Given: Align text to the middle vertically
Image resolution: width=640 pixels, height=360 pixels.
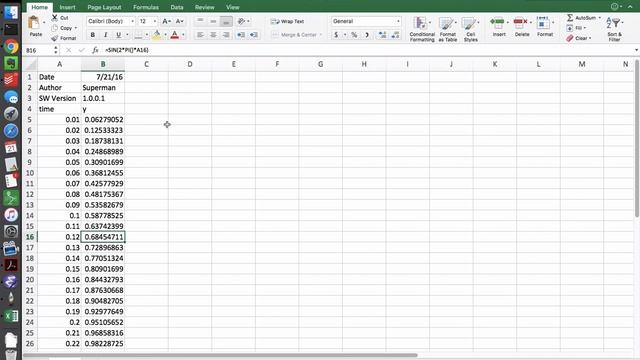Looking at the screenshot, I should tap(213, 21).
